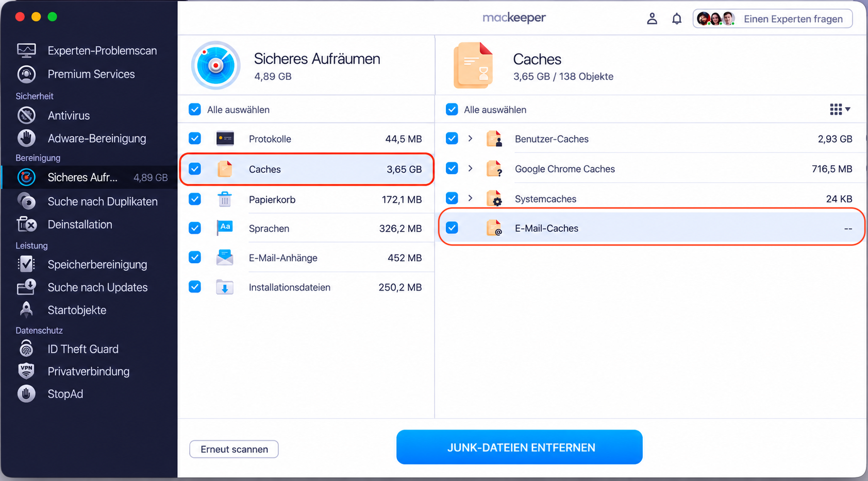Click the Protokolle log file icon
Screen dimensions: 868x481
pos(225,139)
